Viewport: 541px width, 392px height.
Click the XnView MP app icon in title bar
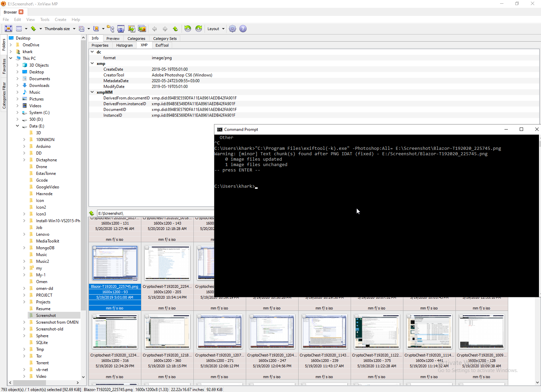(x=4, y=4)
